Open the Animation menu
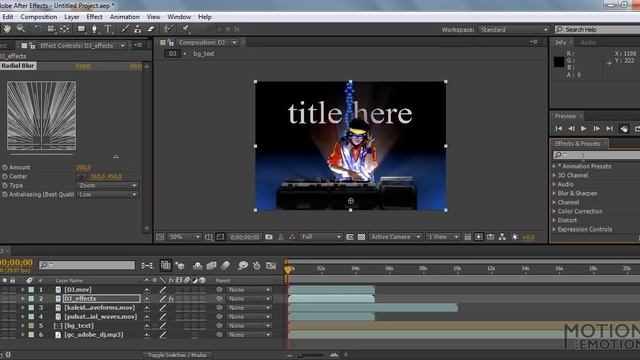The height and width of the screenshot is (360, 640). tap(124, 17)
